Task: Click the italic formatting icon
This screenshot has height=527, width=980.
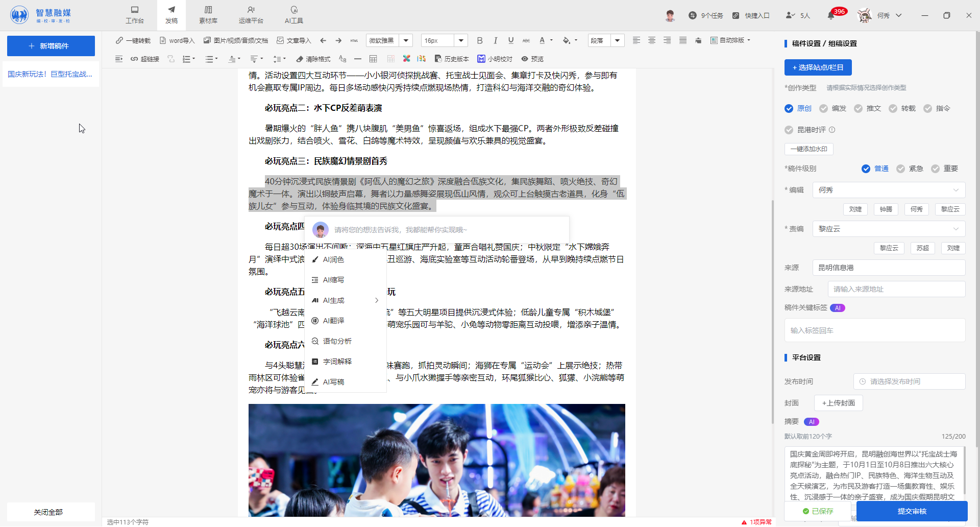Action: (495, 40)
